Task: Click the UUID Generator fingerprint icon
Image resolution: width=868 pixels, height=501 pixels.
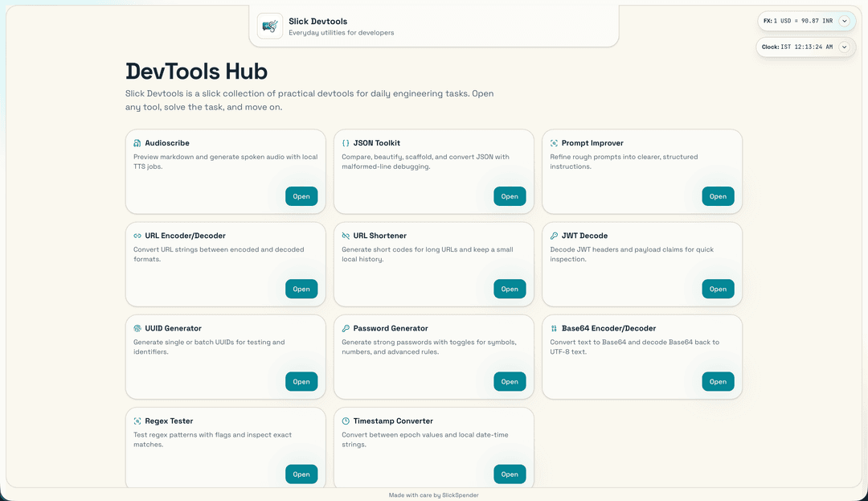Action: tap(136, 328)
